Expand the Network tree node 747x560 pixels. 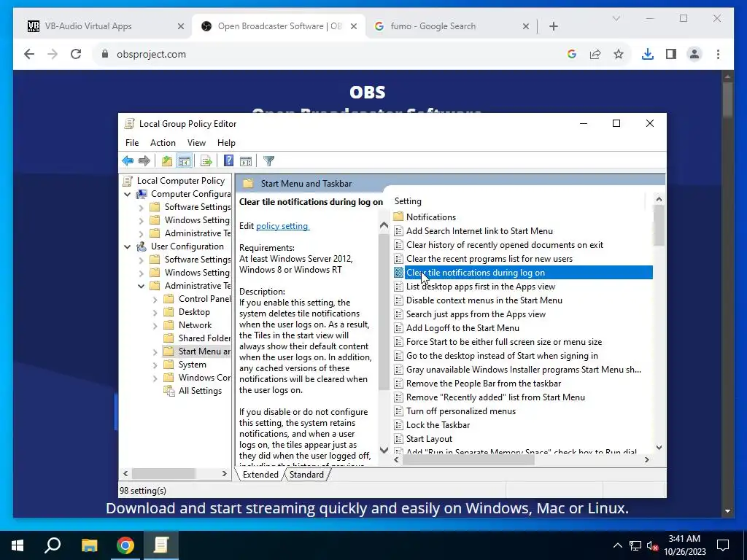coord(155,326)
